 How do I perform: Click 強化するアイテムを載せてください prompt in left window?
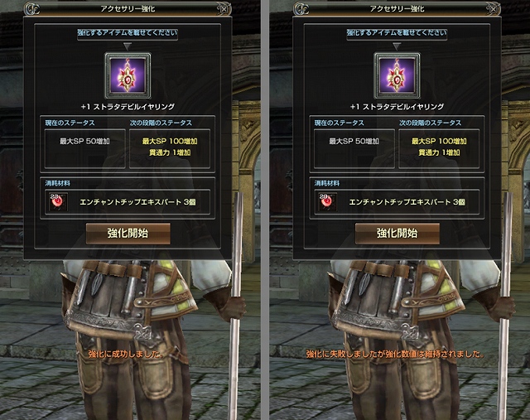point(128,33)
